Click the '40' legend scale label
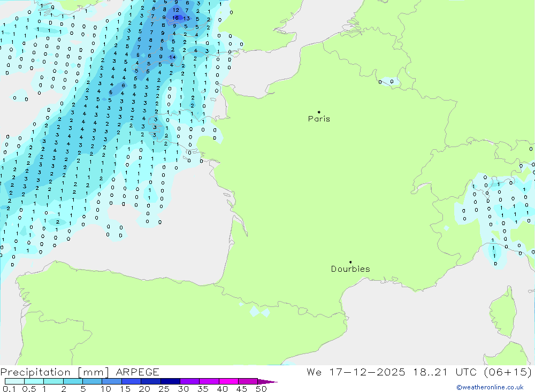Image resolution: width=535 pixels, height=392 pixels. pyautogui.click(x=223, y=389)
